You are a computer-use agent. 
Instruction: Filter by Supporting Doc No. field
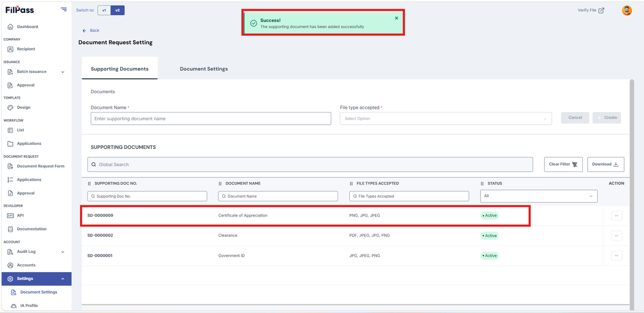[x=147, y=196]
